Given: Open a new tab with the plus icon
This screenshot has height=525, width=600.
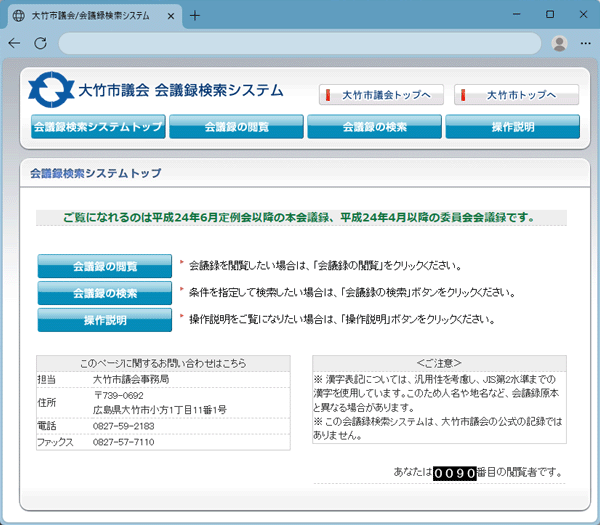Looking at the screenshot, I should [x=195, y=16].
